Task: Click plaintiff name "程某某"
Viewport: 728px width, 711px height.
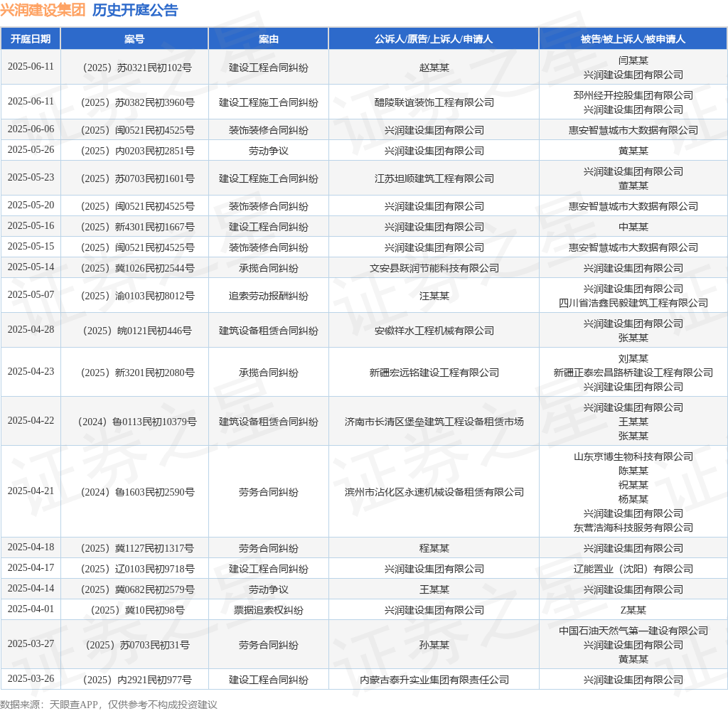Action: [434, 548]
